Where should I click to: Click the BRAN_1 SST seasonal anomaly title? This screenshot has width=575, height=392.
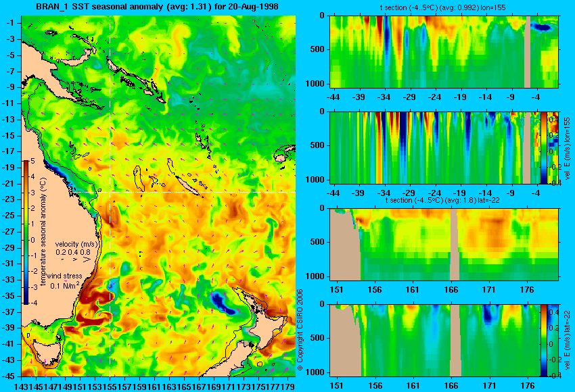point(157,7)
